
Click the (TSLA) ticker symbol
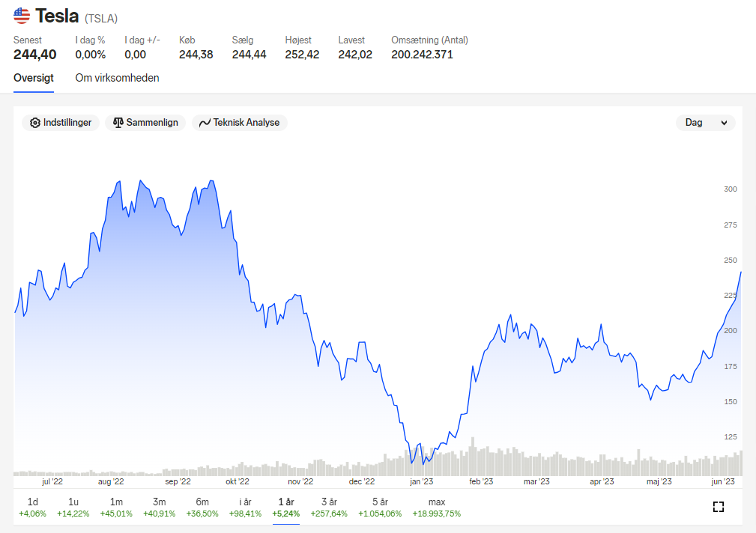point(101,19)
